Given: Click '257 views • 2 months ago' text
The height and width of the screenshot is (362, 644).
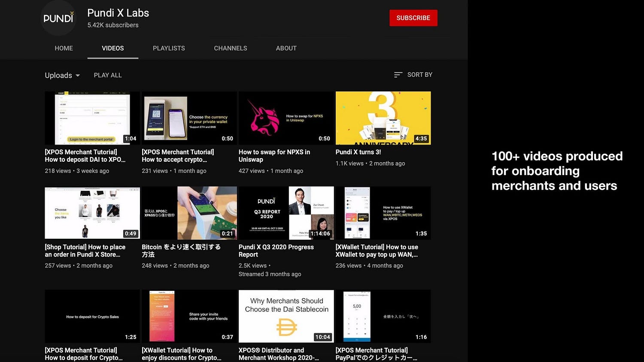Looking at the screenshot, I should pos(79,265).
